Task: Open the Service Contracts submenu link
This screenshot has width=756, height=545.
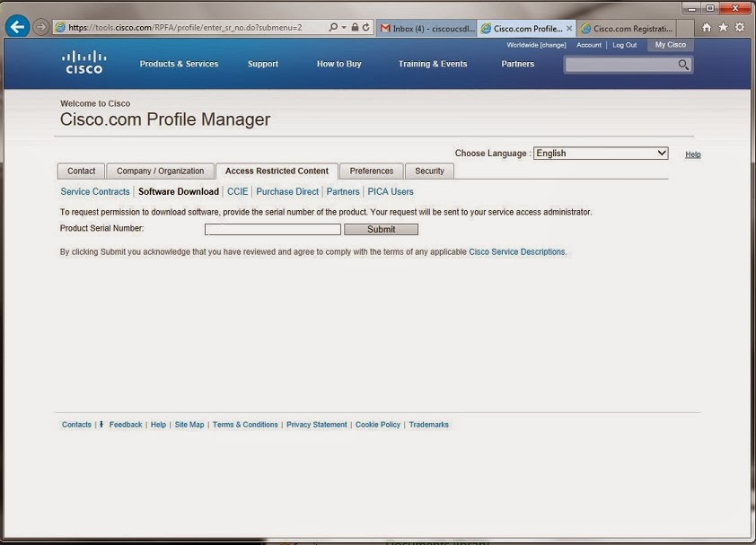Action: coord(95,191)
